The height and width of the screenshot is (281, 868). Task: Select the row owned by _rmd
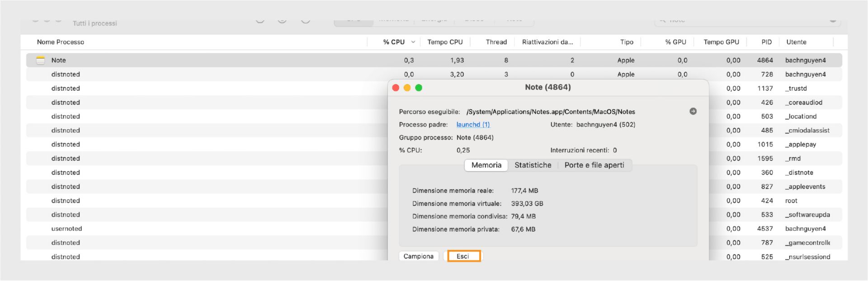[x=434, y=158]
